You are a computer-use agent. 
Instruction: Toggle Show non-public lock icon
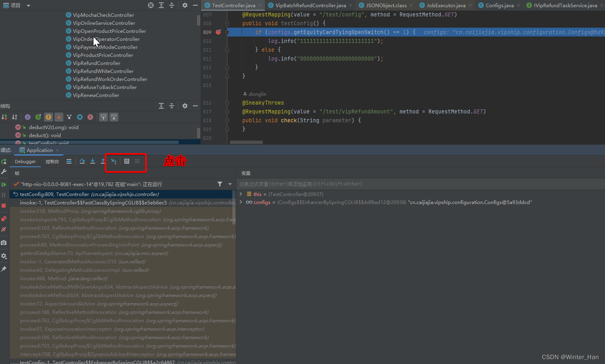(x=59, y=117)
